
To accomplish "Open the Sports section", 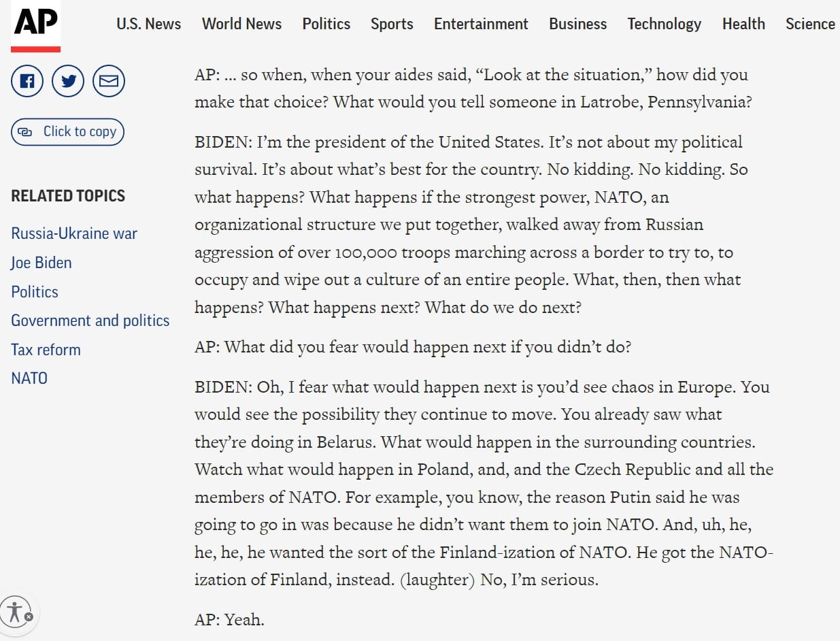I will point(392,24).
